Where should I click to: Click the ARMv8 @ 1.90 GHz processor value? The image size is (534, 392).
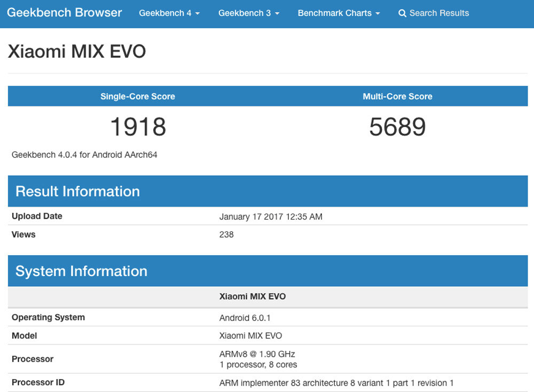[257, 354]
